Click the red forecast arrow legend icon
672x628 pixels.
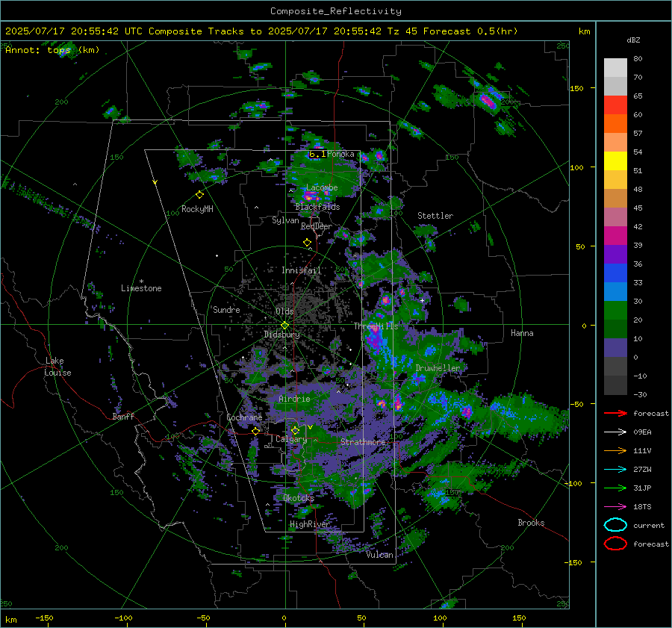615,413
